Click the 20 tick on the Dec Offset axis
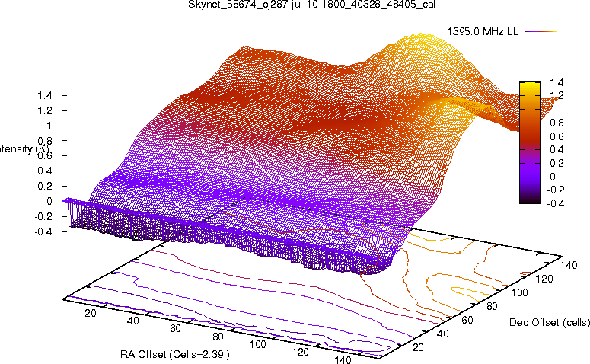The height and width of the screenshot is (364, 590). (418, 347)
